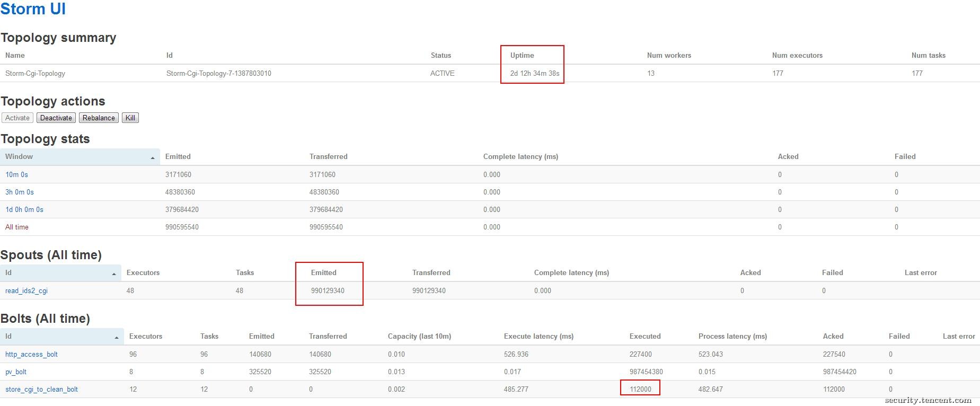Open the 3h 0m 0s window link
Screen dimensions: 980x406
point(20,192)
